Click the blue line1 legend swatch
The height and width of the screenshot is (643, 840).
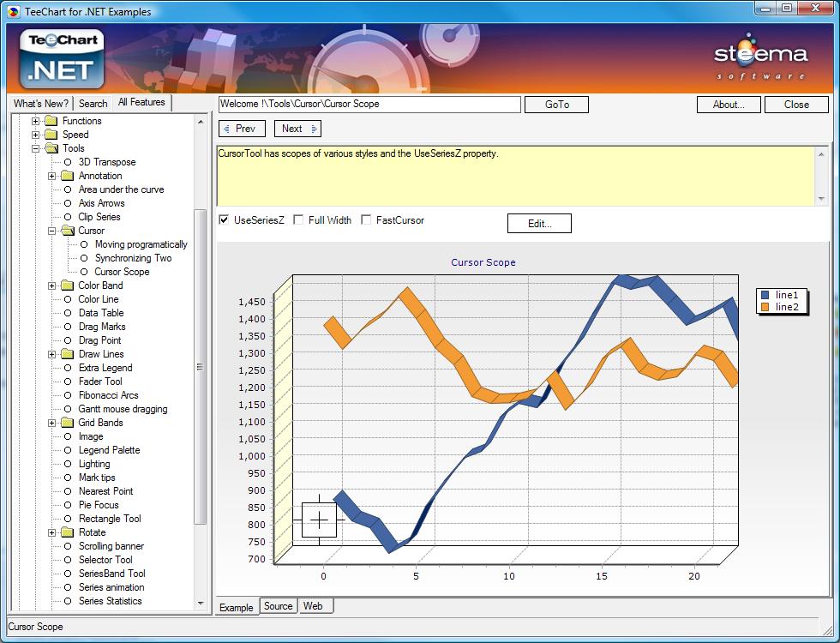pyautogui.click(x=765, y=295)
